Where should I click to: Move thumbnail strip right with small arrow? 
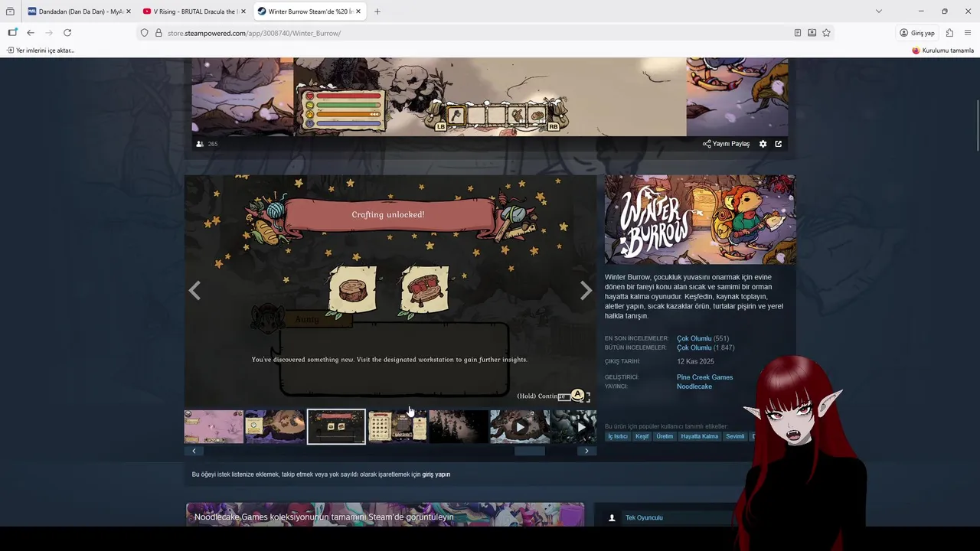pos(586,451)
